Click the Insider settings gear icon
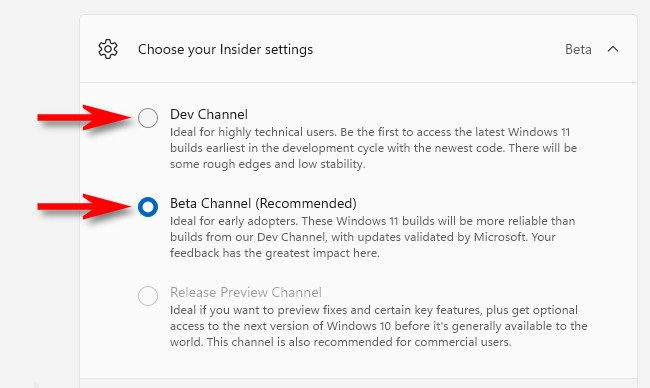650x388 pixels. [x=108, y=49]
